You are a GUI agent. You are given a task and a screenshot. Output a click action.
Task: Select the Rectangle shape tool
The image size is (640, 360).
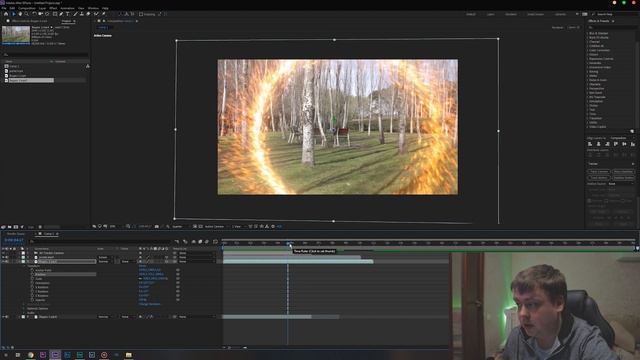[x=55, y=14]
